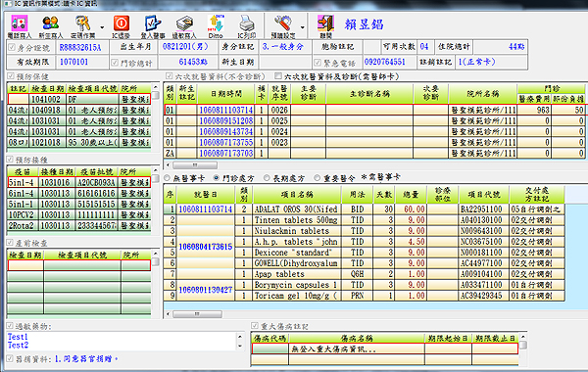Click the checkmark login medical icon
The image size is (588, 372).
coord(153,23)
